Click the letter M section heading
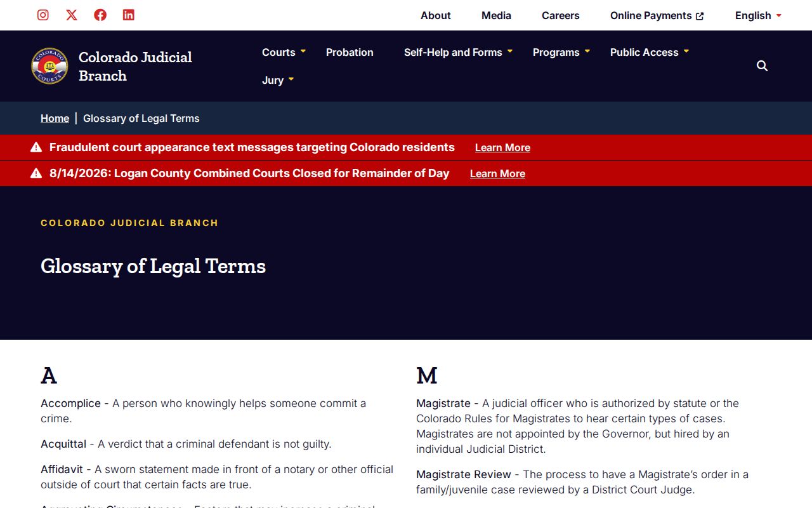Image resolution: width=812 pixels, height=508 pixels. pyautogui.click(x=427, y=376)
